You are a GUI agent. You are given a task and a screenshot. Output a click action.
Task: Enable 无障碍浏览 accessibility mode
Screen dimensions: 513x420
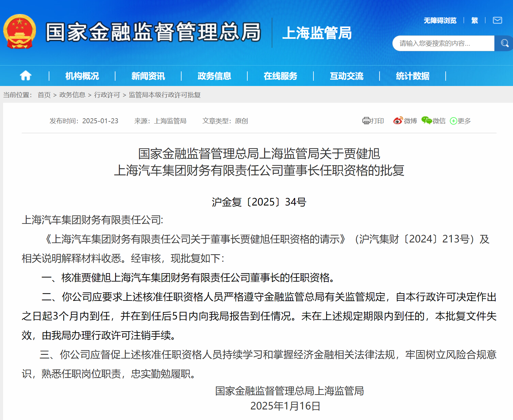coord(440,20)
